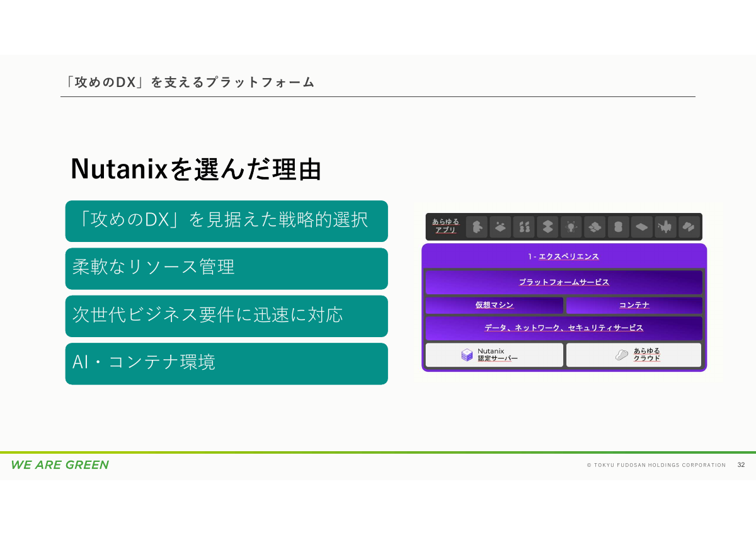Open the 仮想マシン link

pos(495,305)
